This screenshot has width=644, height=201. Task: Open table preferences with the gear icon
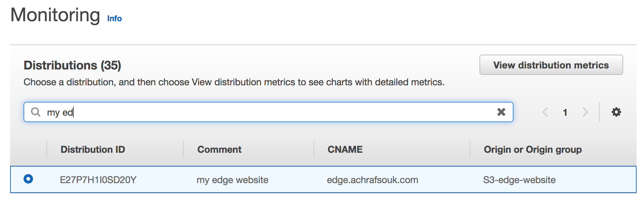click(616, 112)
